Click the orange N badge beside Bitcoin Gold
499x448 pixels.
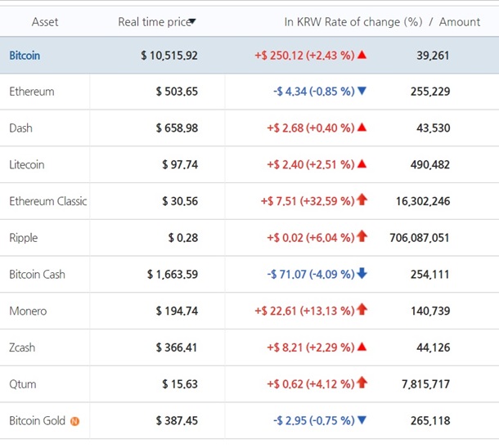click(x=74, y=421)
